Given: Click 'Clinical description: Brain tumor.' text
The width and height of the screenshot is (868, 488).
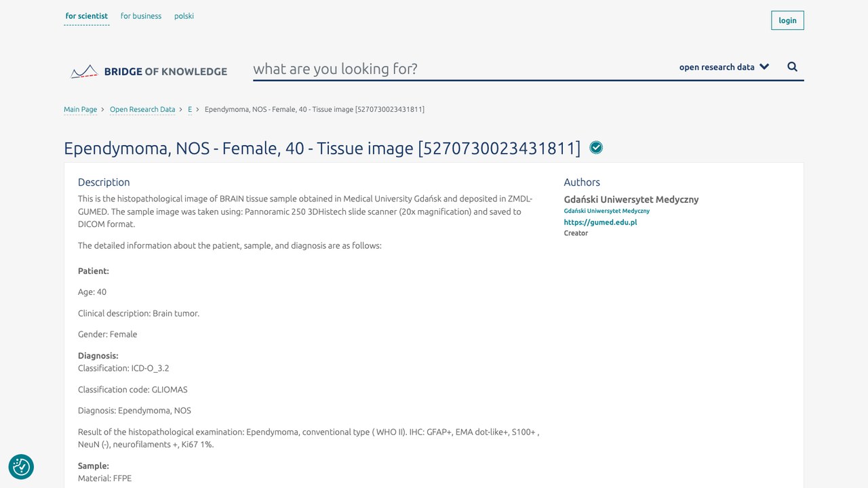Looking at the screenshot, I should click(x=139, y=313).
